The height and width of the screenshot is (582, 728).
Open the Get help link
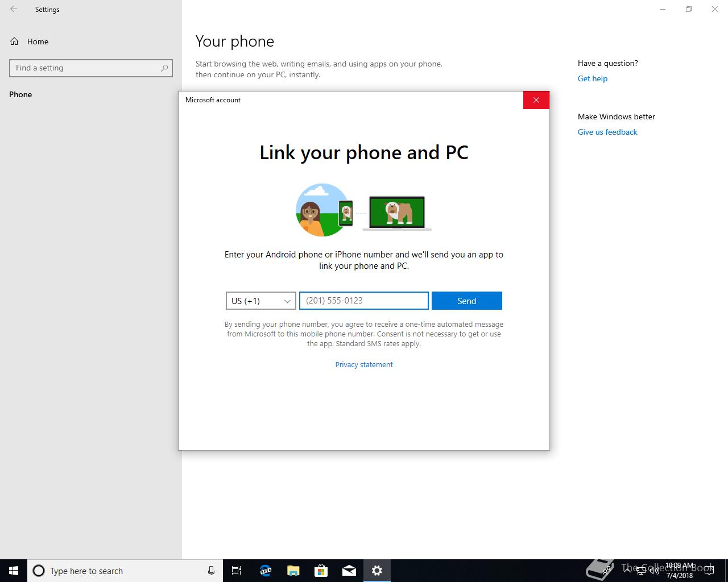click(592, 78)
